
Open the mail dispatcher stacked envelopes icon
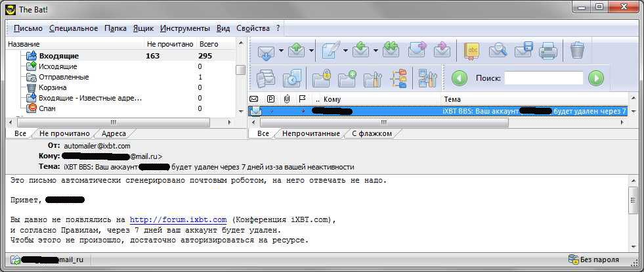[265, 78]
